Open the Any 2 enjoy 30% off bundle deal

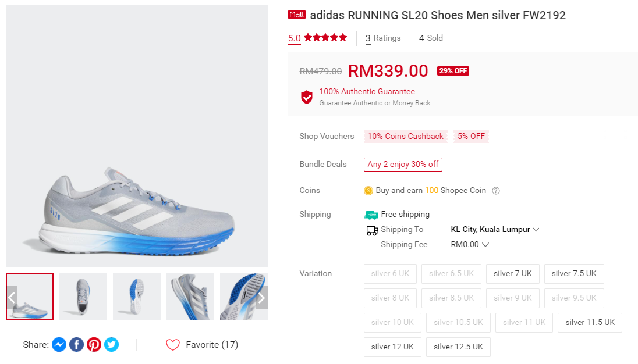click(x=403, y=165)
